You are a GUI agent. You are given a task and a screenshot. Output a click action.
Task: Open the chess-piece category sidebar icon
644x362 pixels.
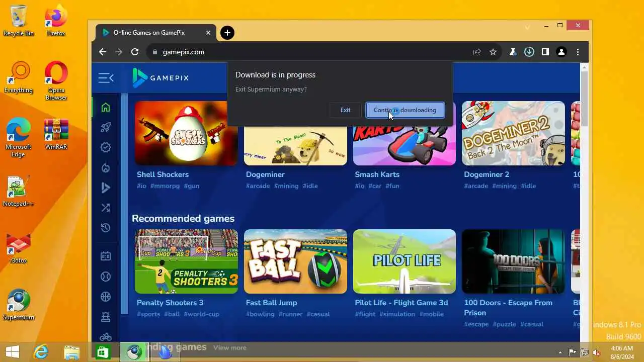106,317
